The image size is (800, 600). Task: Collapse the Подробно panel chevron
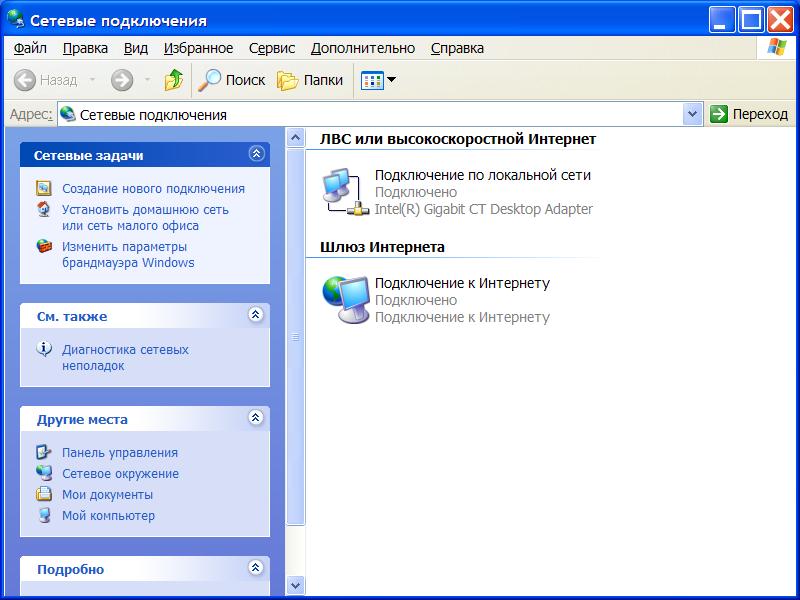click(256, 567)
